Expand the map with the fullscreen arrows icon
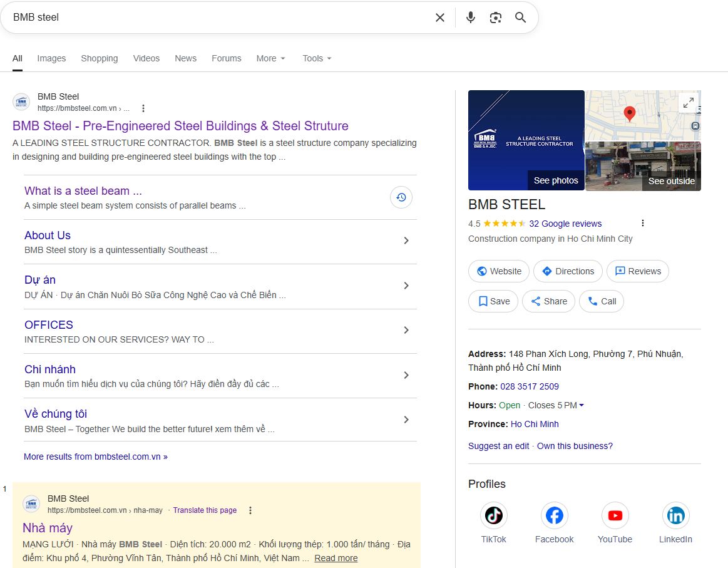 tap(688, 102)
